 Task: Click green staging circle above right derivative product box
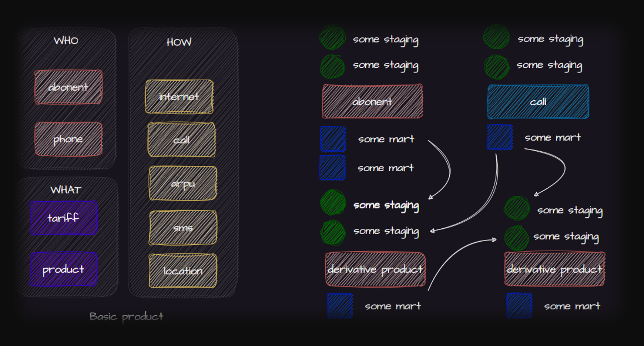click(x=516, y=238)
